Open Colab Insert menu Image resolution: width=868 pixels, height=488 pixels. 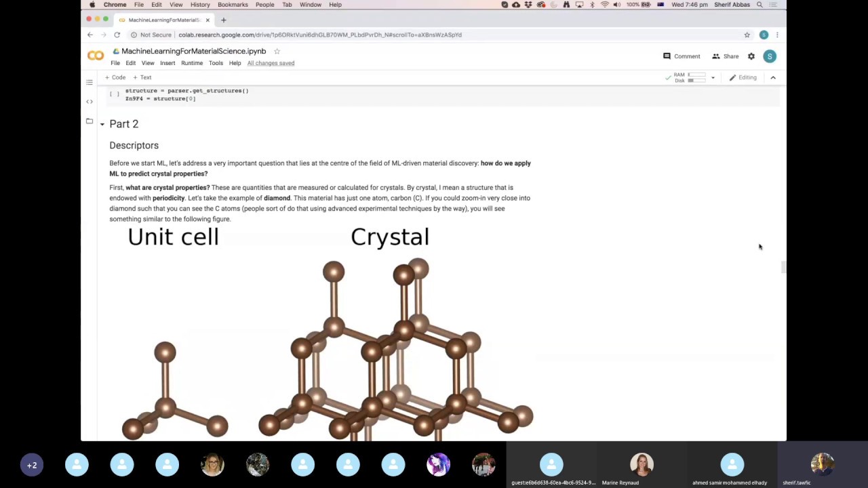click(x=167, y=63)
